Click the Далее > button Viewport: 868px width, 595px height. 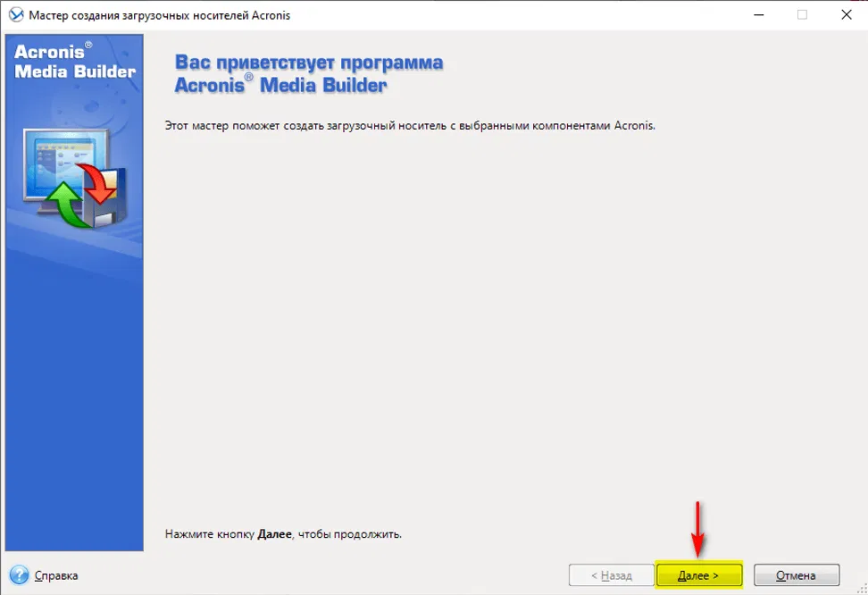(x=698, y=575)
